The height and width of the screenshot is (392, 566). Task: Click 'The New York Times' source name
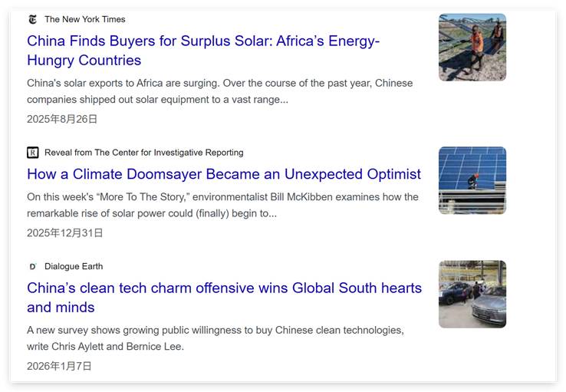pos(84,19)
